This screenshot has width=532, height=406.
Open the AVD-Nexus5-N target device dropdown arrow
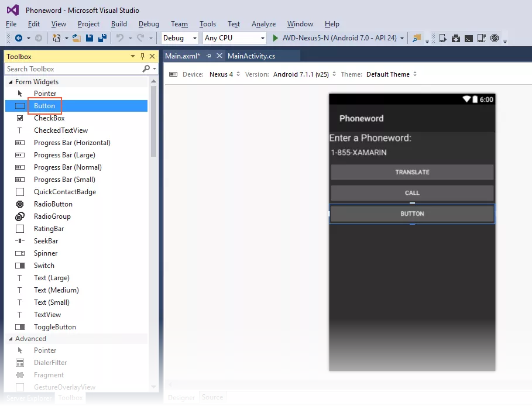pos(402,38)
